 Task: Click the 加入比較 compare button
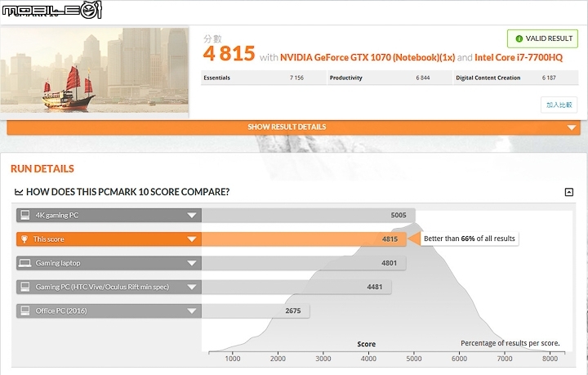pos(559,105)
